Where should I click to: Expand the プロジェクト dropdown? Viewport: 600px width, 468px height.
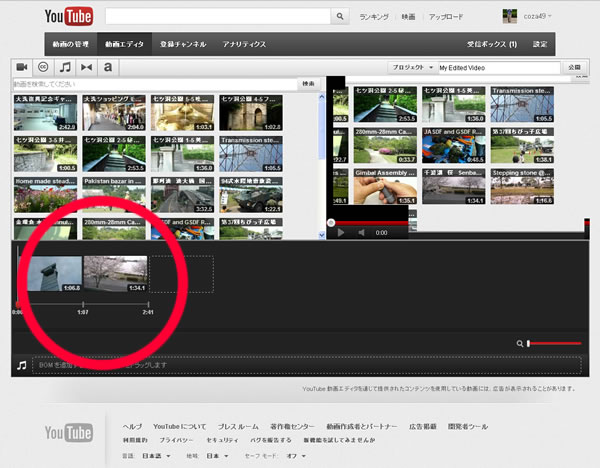(410, 67)
